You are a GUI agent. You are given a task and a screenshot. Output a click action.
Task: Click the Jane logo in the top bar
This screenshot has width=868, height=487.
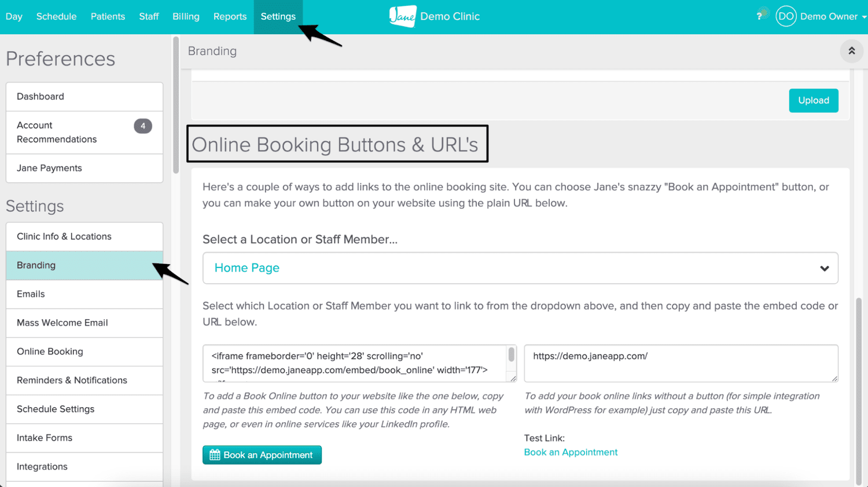click(403, 16)
